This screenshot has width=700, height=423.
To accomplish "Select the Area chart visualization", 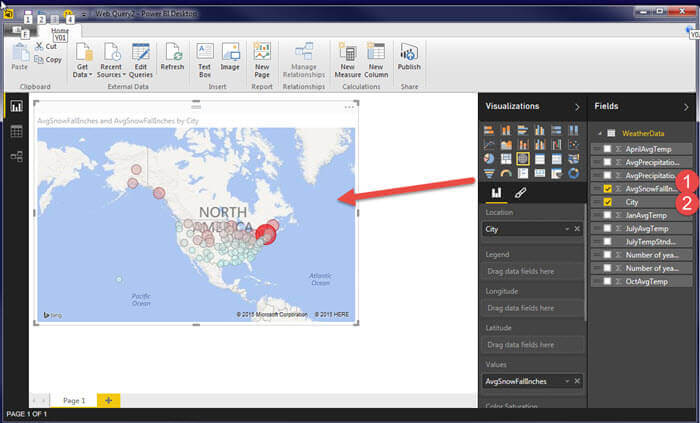I will (x=506, y=145).
